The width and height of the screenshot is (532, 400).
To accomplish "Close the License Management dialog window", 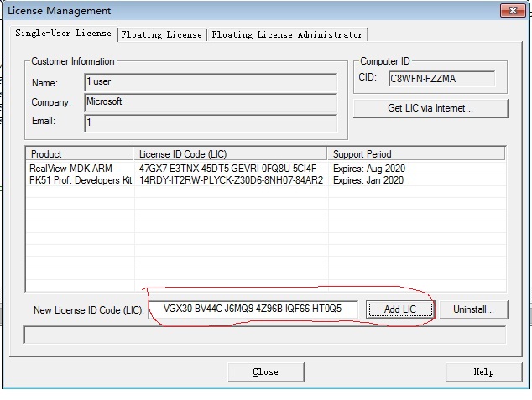I will click(x=513, y=11).
